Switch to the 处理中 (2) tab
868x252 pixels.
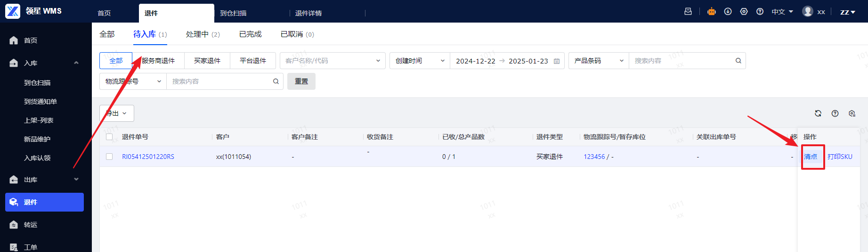203,34
